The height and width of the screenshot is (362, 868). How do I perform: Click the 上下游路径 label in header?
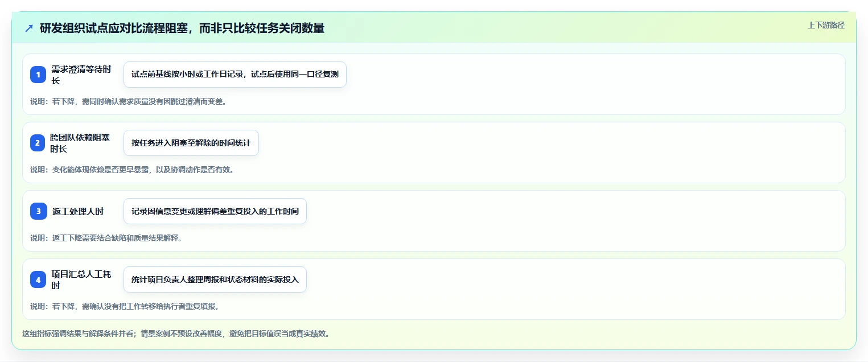pos(826,25)
